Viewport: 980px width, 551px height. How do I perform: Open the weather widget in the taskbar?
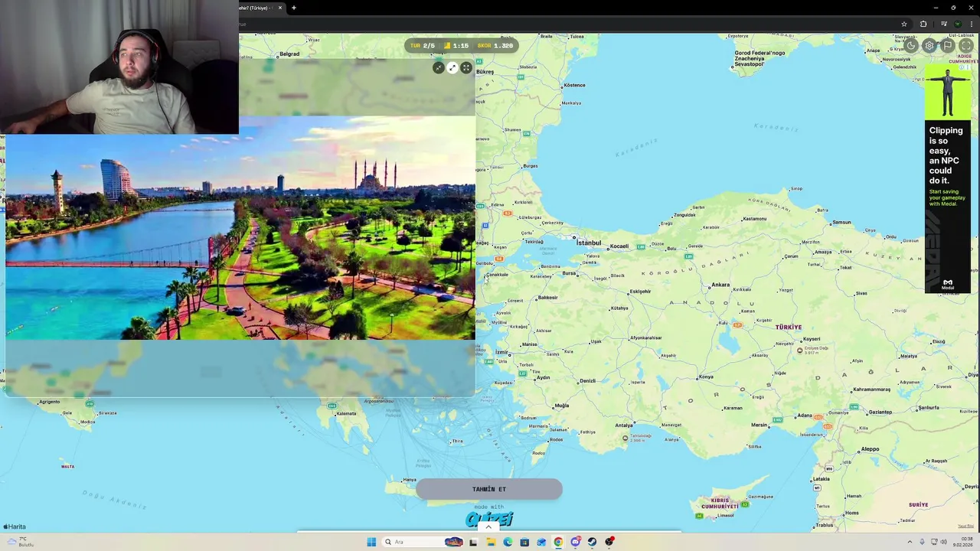[21, 542]
